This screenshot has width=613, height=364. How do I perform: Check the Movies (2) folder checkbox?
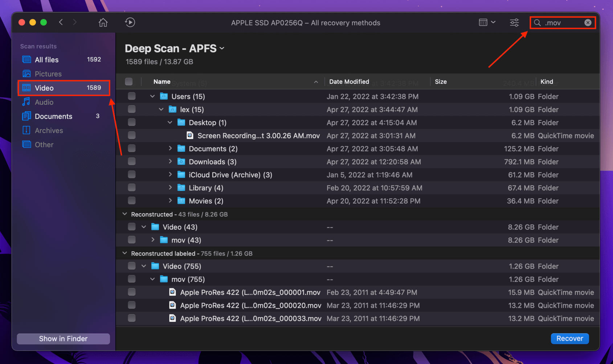[132, 200]
